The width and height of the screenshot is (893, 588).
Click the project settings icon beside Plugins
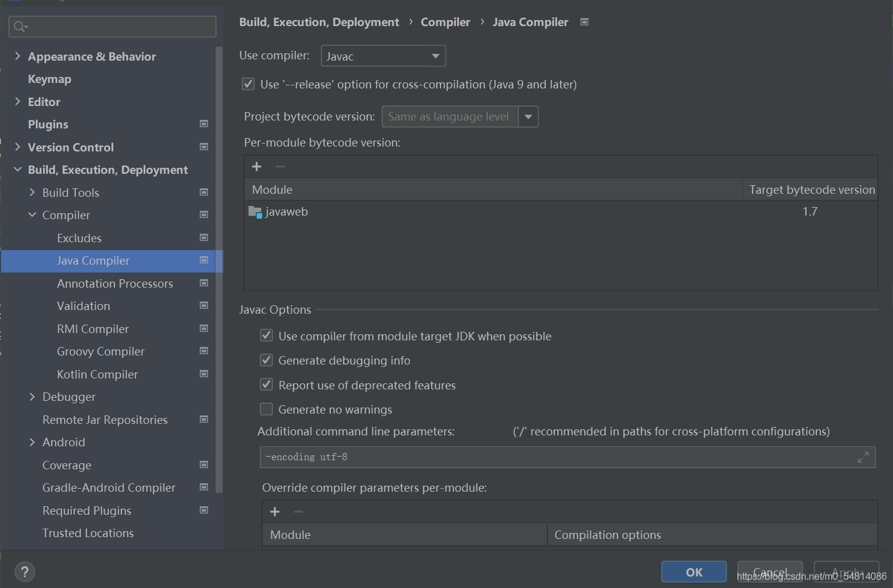[x=204, y=124]
